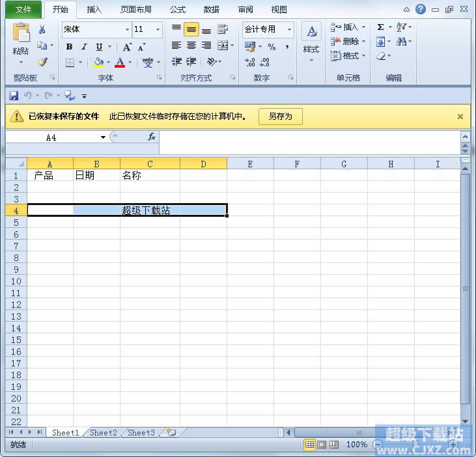Set top vertical alignment
This screenshot has width=476, height=457.
[176, 28]
